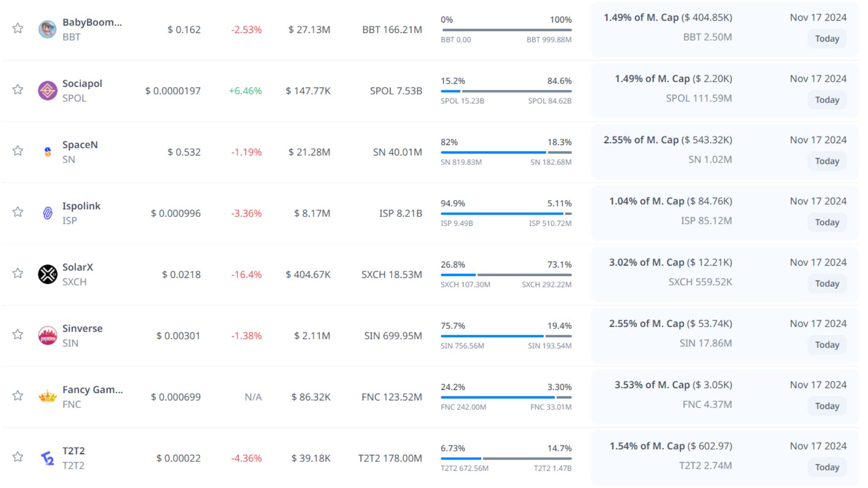Click the SpaceN logo icon

(47, 152)
